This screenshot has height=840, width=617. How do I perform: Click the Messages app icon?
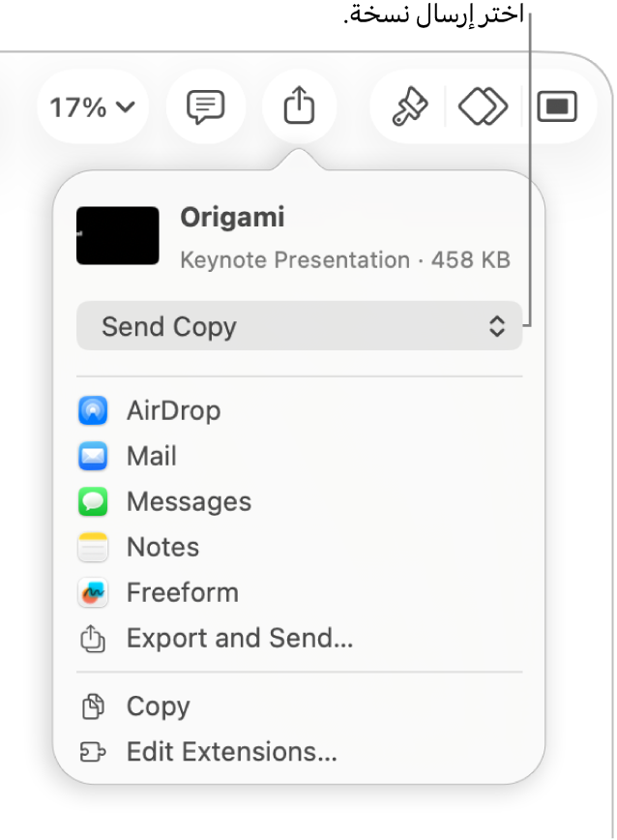pos(94,501)
